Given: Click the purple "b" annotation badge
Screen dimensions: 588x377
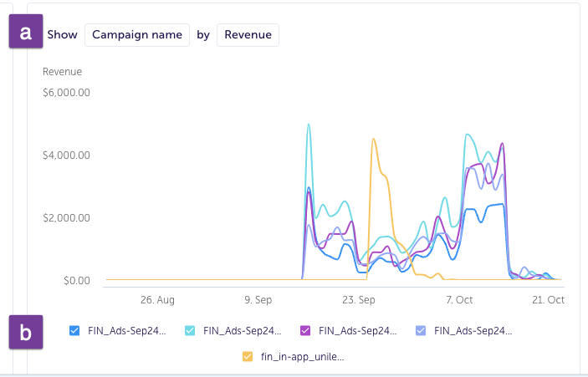Looking at the screenshot, I should pos(26,331).
